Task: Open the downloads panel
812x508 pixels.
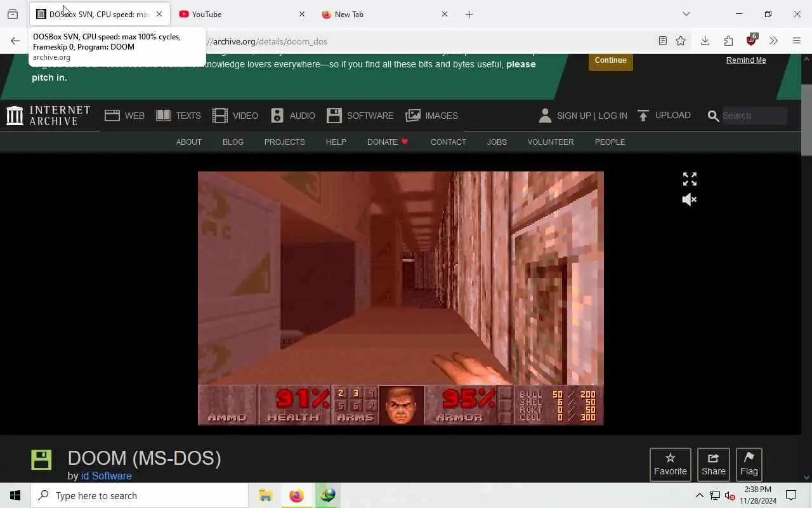Action: 705,41
